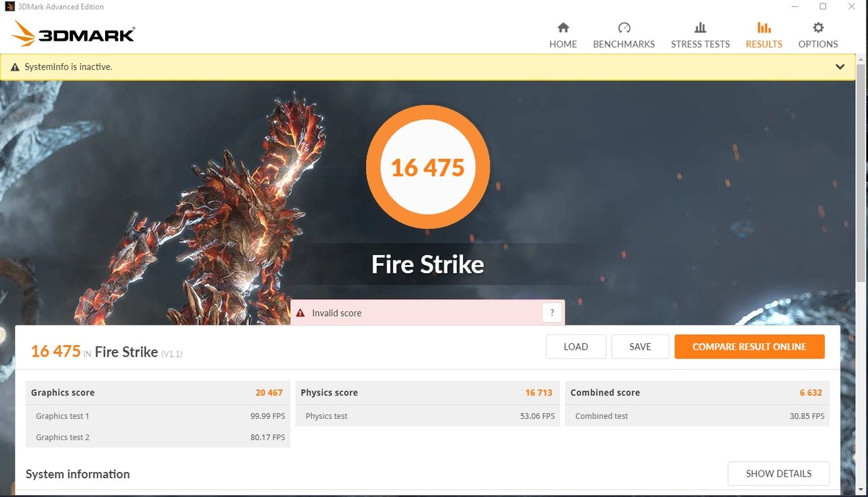The width and height of the screenshot is (868, 497).
Task: Click the 99.99 FPS value
Action: tap(268, 416)
